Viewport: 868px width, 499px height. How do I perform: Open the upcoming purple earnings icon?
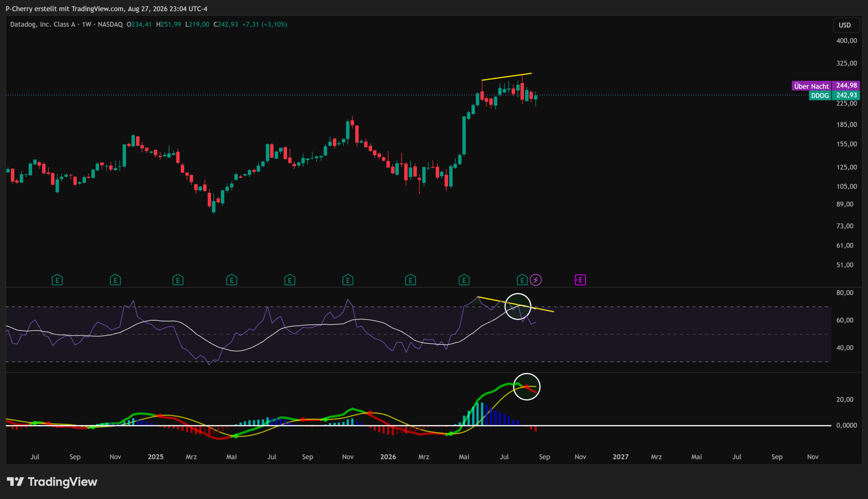580,280
